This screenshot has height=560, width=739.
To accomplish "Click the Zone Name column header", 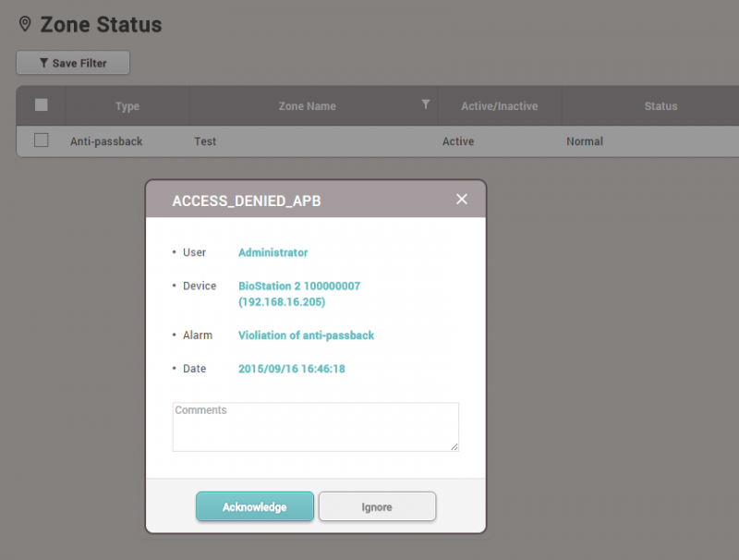I will coord(307,106).
